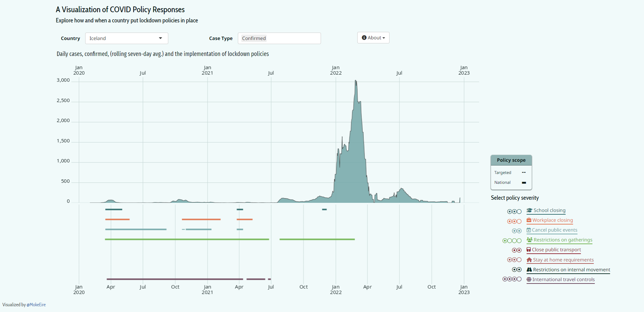Click the Workplace closing policy label

tap(552, 220)
